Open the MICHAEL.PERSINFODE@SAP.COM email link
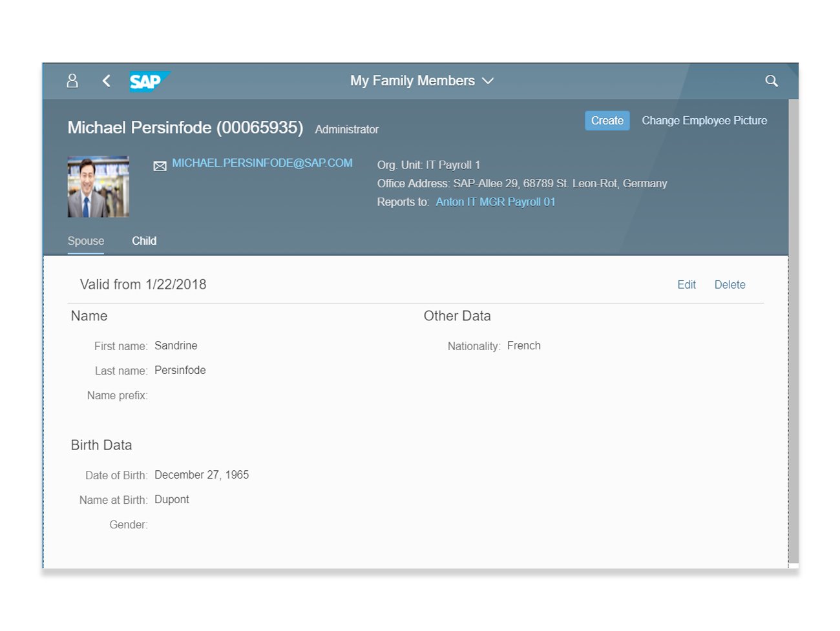Viewport: 840px width, 631px height. click(x=262, y=163)
